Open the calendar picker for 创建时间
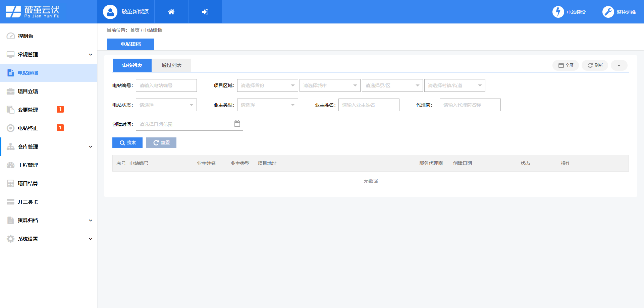This screenshot has height=308, width=644. point(237,124)
